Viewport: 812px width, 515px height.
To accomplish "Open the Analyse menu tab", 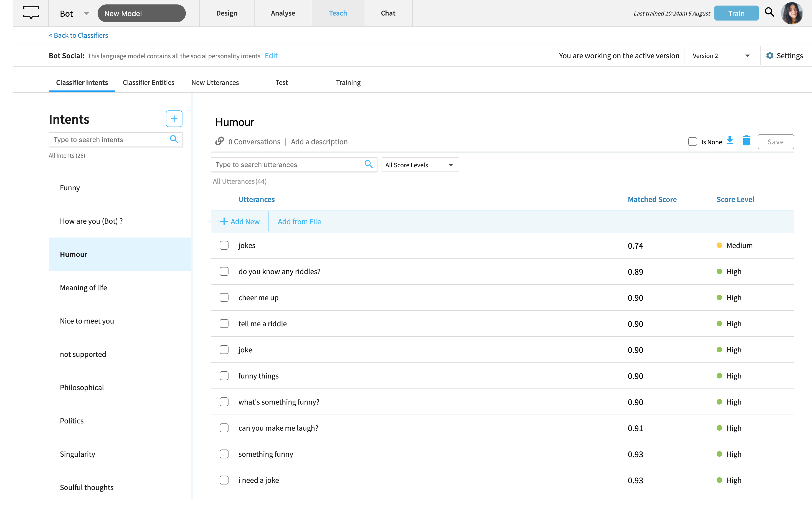I will (283, 13).
